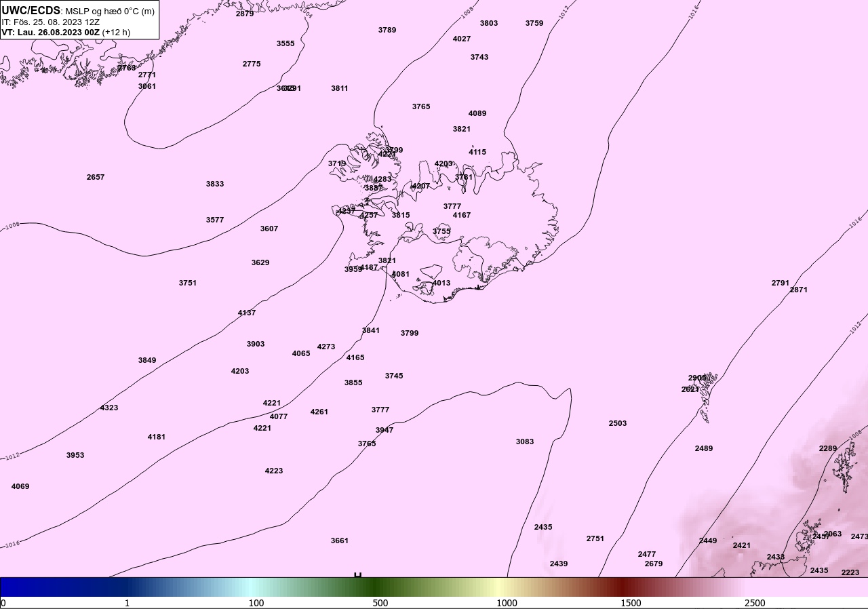
Task: Click the 3061 value near Greenland coast
Action: (147, 86)
